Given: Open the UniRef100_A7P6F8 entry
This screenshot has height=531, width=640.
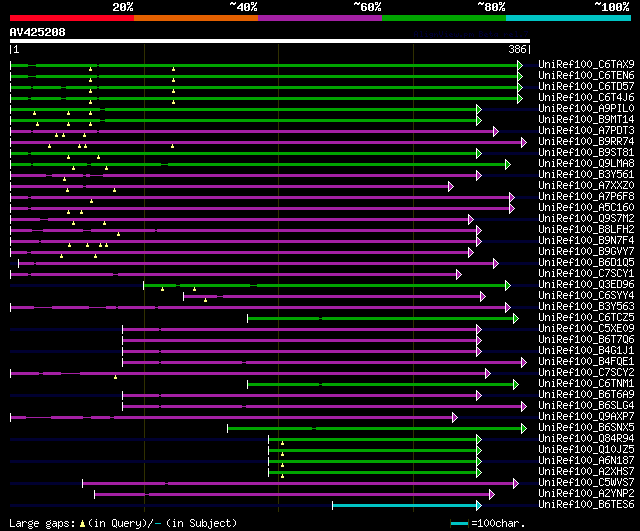Looking at the screenshot, I should point(586,197).
